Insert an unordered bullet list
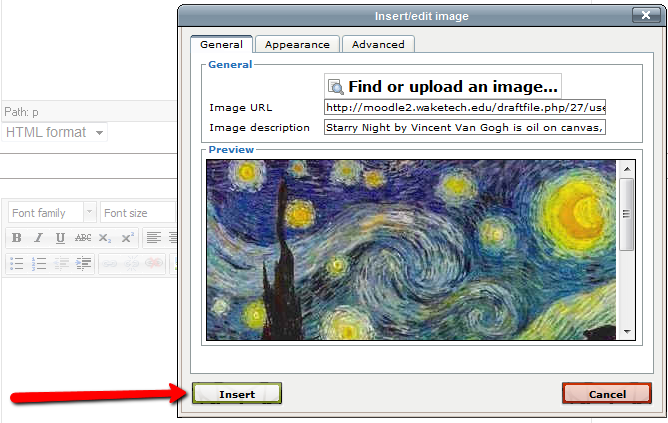The image size is (668, 423). tap(17, 263)
